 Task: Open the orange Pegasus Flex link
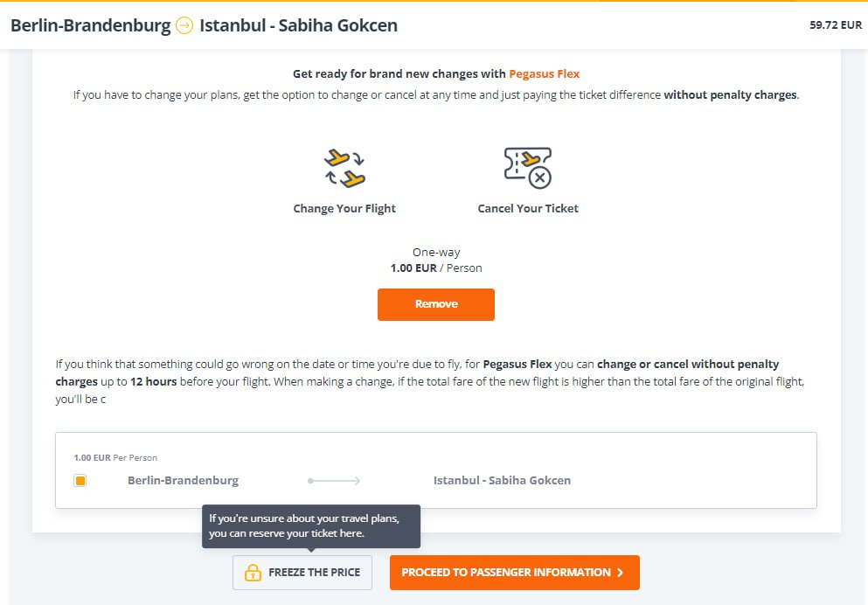[544, 74]
